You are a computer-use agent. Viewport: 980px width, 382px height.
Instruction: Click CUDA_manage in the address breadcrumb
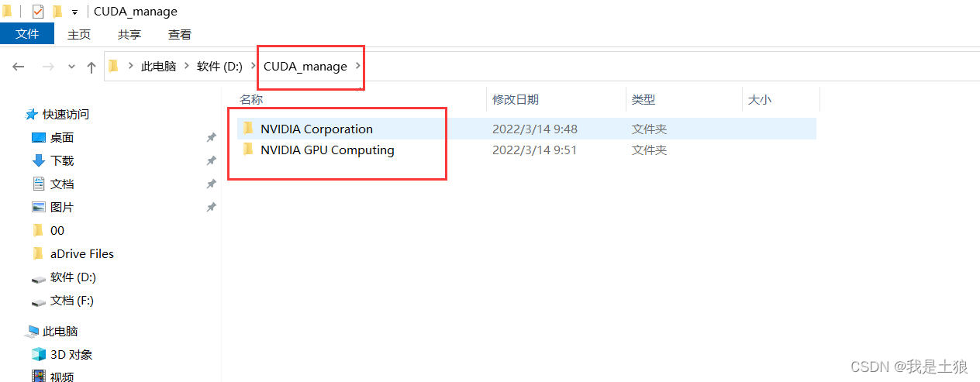coord(305,67)
